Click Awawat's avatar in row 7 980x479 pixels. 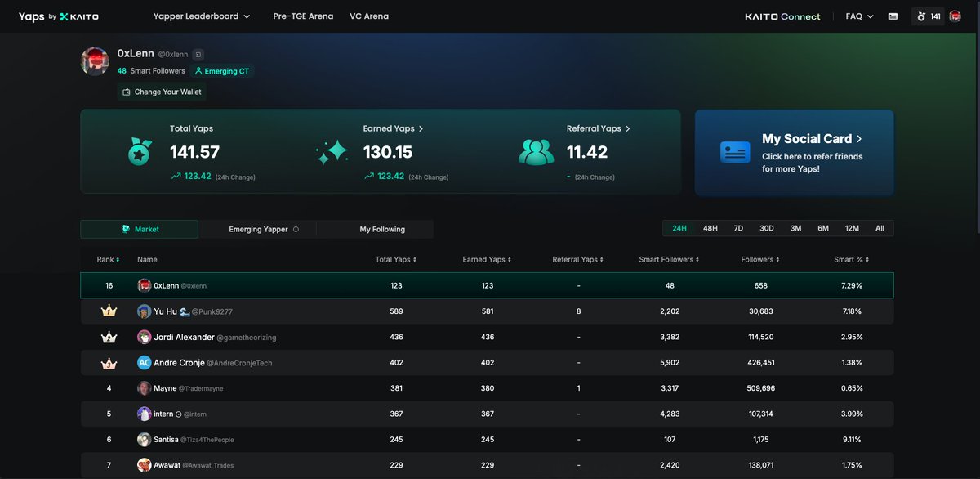click(x=145, y=465)
